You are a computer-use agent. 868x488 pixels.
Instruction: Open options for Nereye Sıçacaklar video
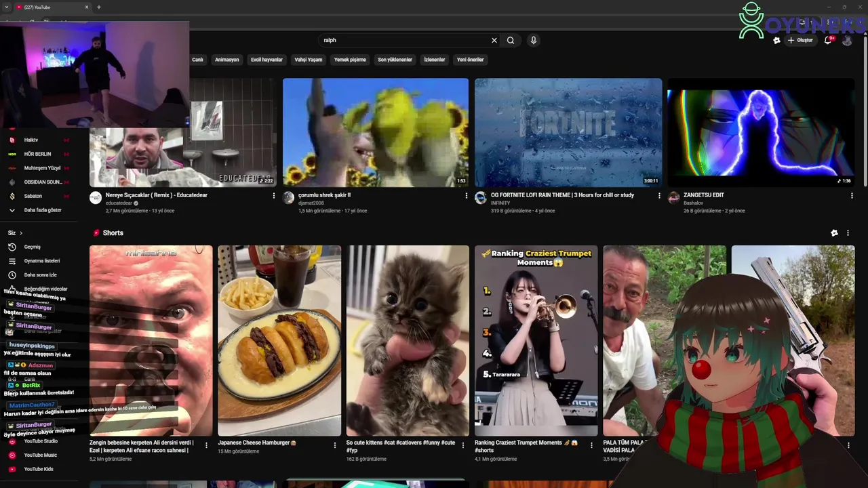tap(274, 196)
